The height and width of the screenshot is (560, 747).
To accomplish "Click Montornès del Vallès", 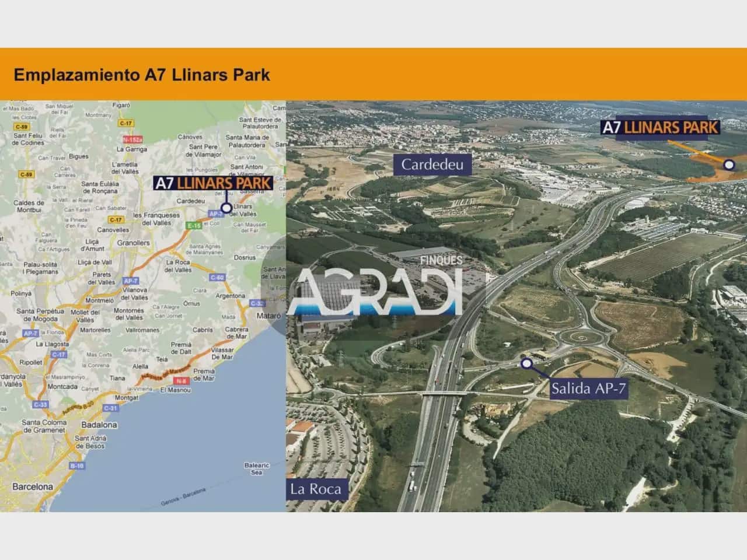I will tap(128, 314).
